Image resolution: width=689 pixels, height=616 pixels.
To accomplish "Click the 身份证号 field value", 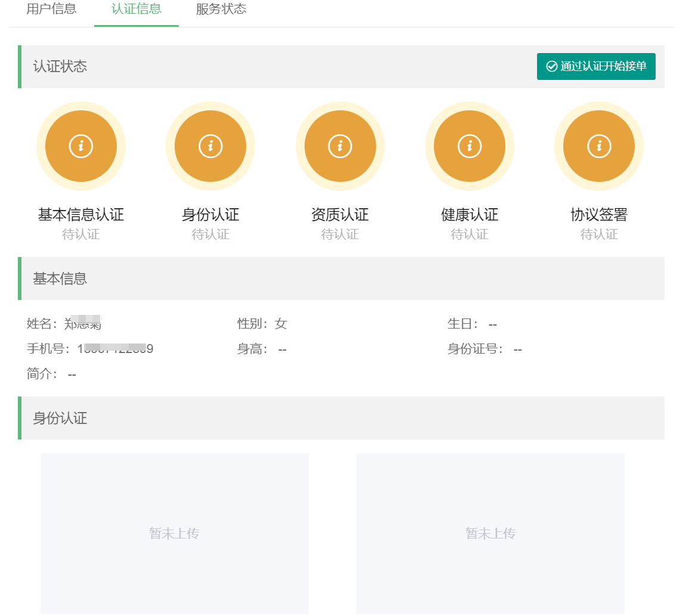I will coord(517,349).
